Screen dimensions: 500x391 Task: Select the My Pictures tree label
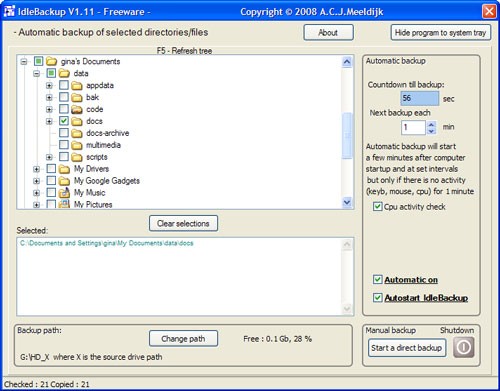(93, 204)
